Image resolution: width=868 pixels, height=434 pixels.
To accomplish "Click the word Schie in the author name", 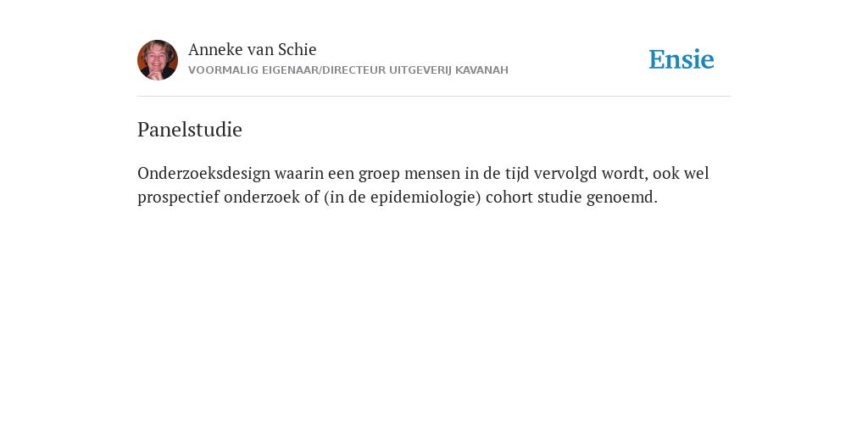I will (x=298, y=49).
